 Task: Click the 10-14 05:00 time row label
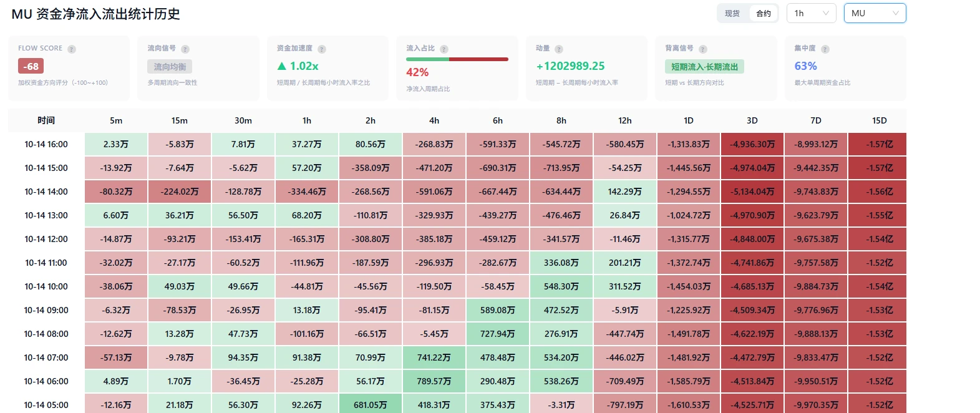(46, 405)
